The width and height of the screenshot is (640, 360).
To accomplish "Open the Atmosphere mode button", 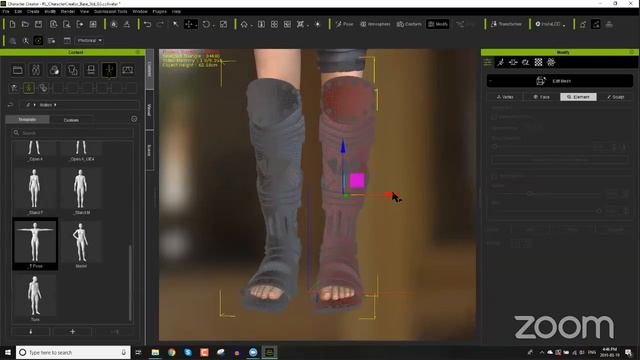I will pos(375,24).
